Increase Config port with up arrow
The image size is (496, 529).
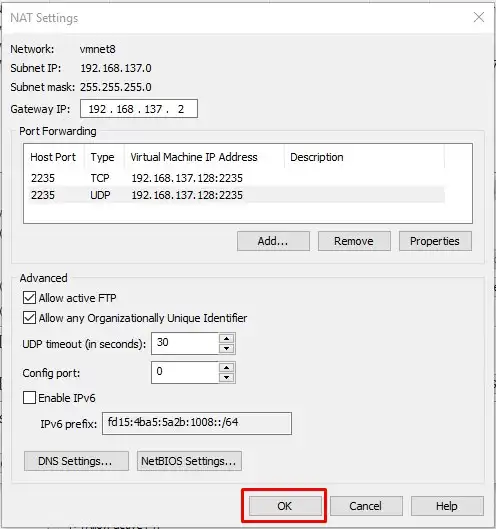(226, 367)
